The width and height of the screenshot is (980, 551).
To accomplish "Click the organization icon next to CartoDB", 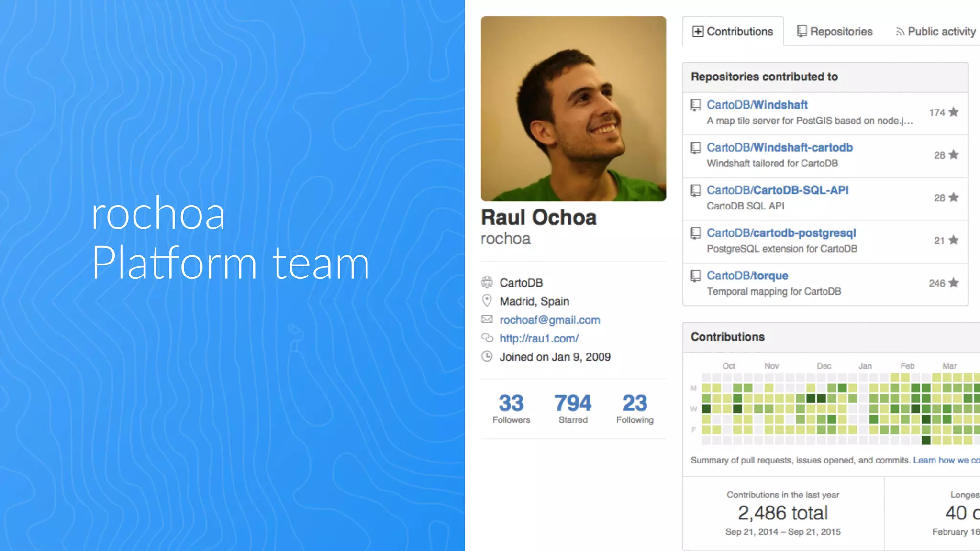I will 487,282.
